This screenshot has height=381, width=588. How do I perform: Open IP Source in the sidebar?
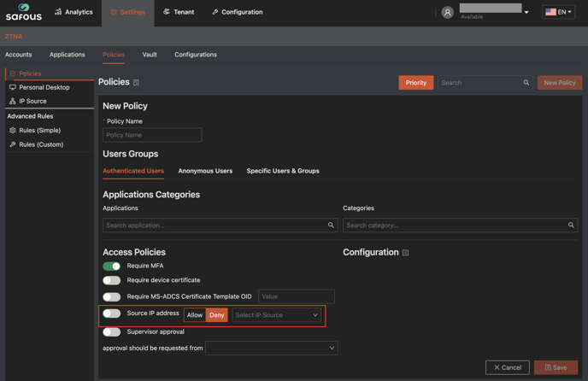click(32, 101)
